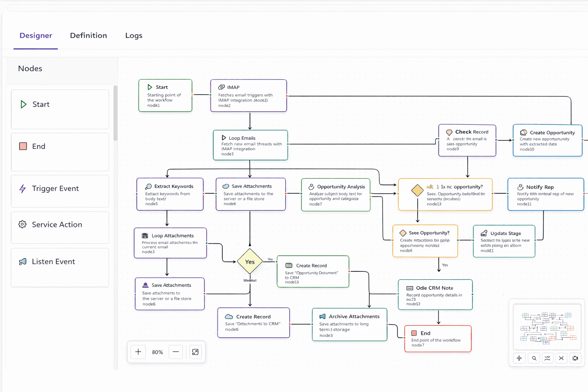Click the Notify Rep node title
Screen dimensions: 588x392
(540, 187)
